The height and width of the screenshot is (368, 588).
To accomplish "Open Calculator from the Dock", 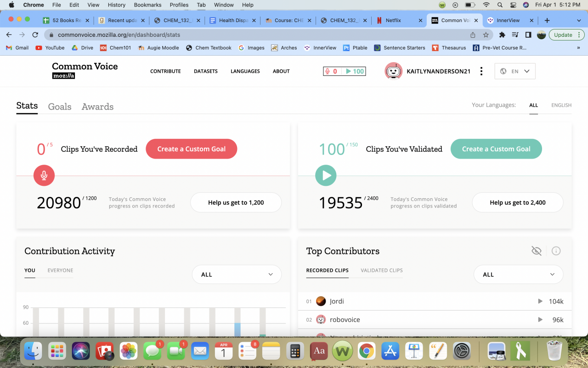I will pos(295,351).
